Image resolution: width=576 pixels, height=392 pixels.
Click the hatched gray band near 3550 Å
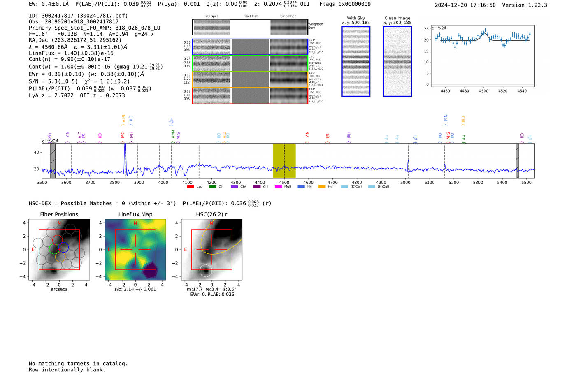coord(53,161)
